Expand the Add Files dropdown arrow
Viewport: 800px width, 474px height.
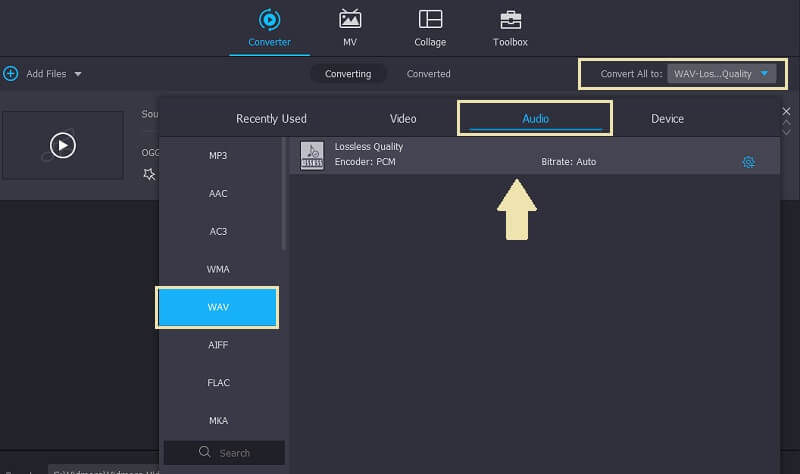tap(78, 74)
